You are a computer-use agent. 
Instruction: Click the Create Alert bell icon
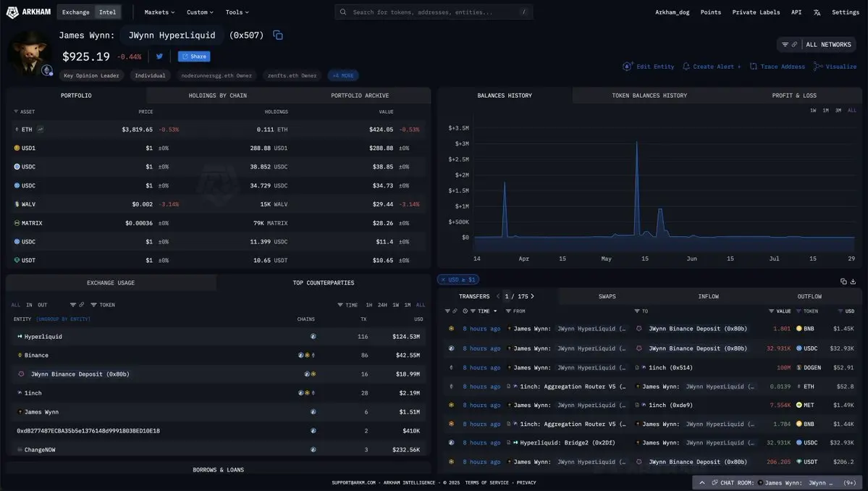point(686,67)
